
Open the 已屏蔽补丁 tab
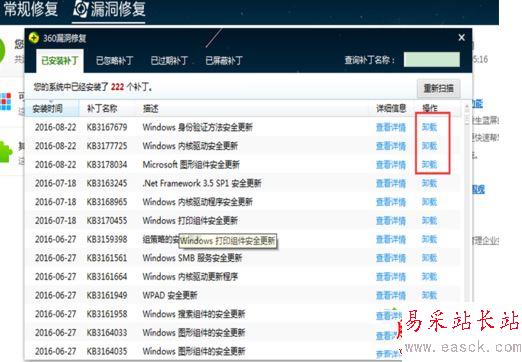coord(224,61)
